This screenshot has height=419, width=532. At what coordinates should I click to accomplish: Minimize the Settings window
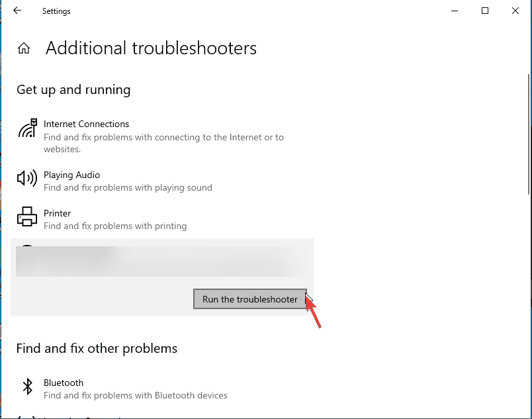[x=455, y=11]
